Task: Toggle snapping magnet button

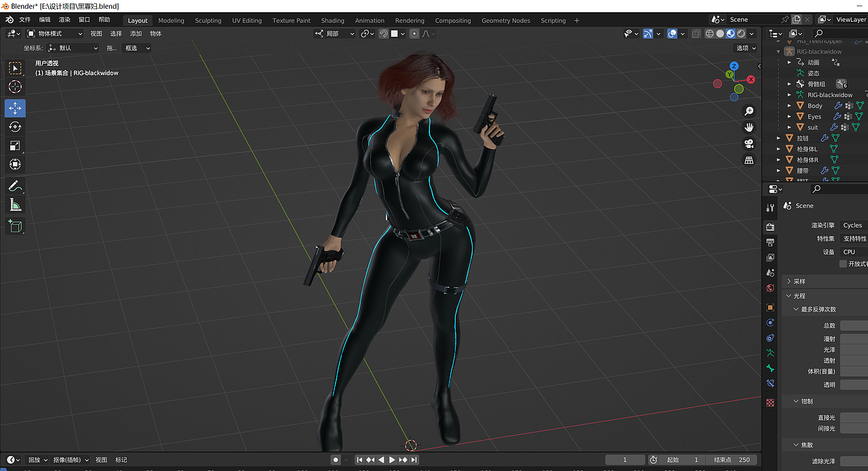Action: pos(384,33)
